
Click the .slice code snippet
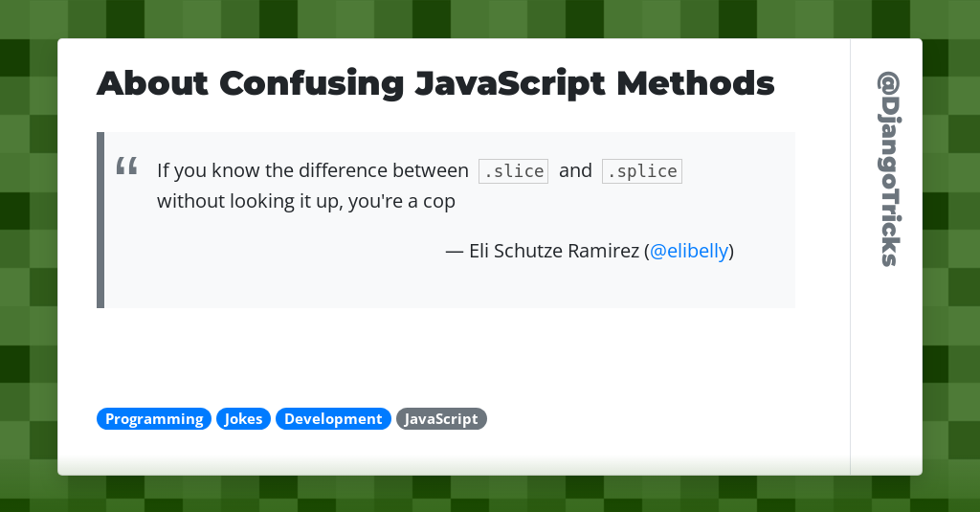pos(513,171)
